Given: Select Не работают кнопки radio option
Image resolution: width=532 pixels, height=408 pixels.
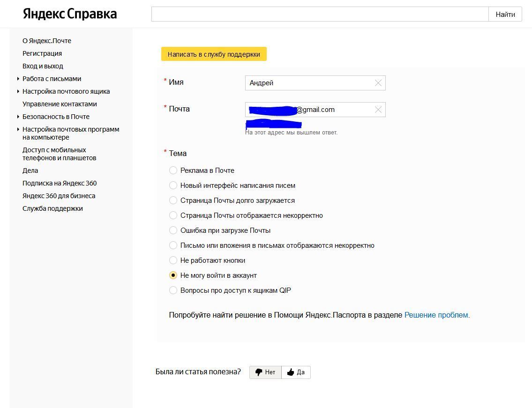Looking at the screenshot, I should coord(173,260).
